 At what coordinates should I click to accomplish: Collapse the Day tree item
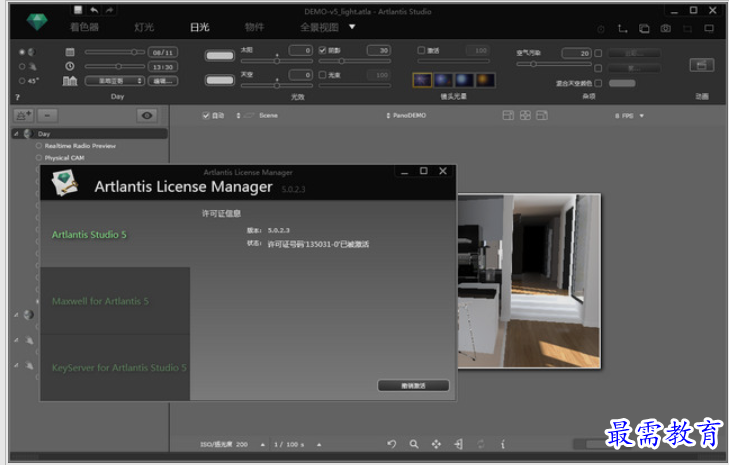click(16, 134)
